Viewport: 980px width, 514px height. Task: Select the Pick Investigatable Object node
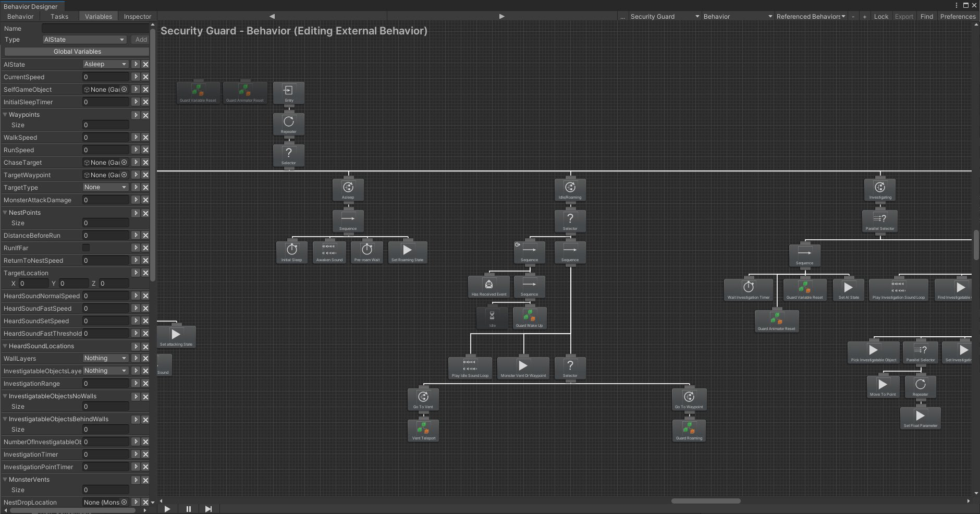click(x=874, y=352)
